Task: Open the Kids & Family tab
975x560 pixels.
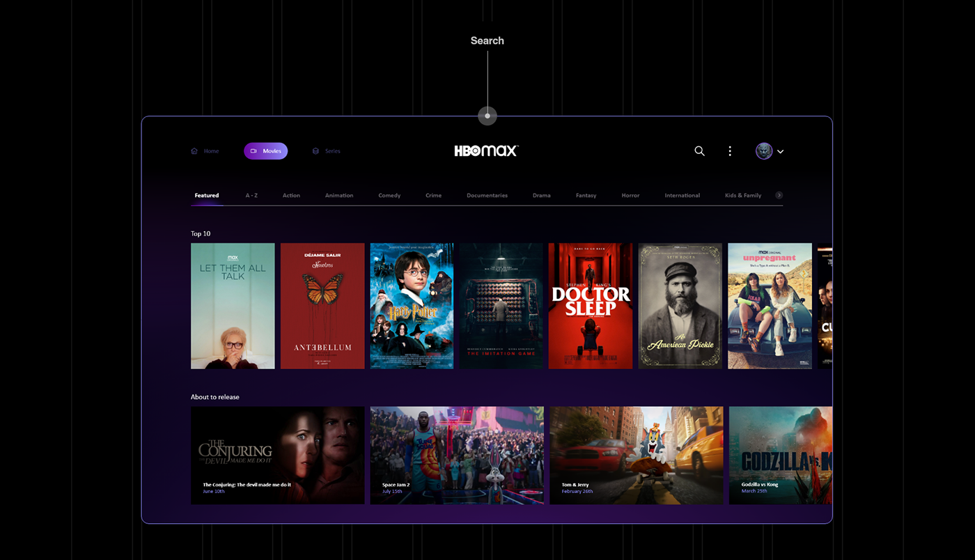Action: tap(743, 196)
